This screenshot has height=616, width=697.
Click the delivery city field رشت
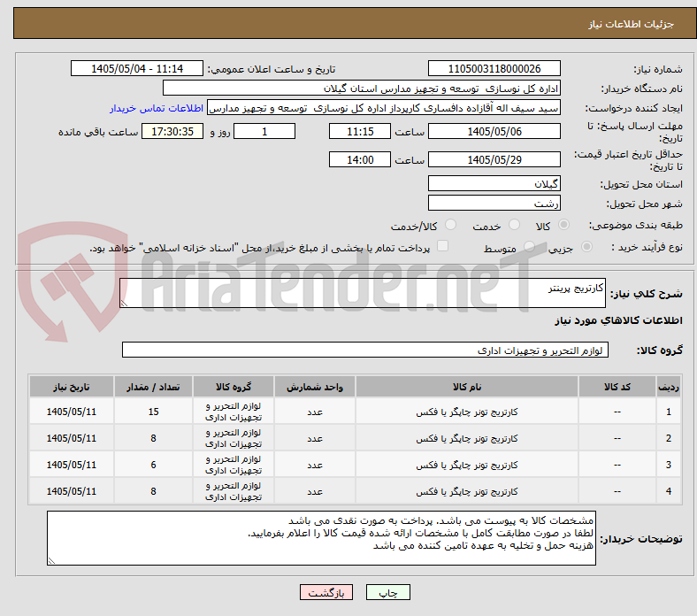pyautogui.click(x=494, y=204)
